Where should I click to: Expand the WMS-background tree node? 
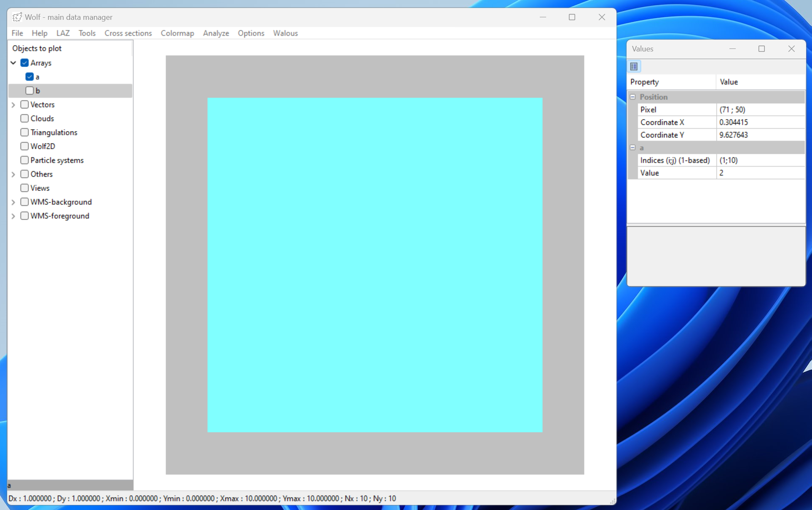click(x=13, y=202)
